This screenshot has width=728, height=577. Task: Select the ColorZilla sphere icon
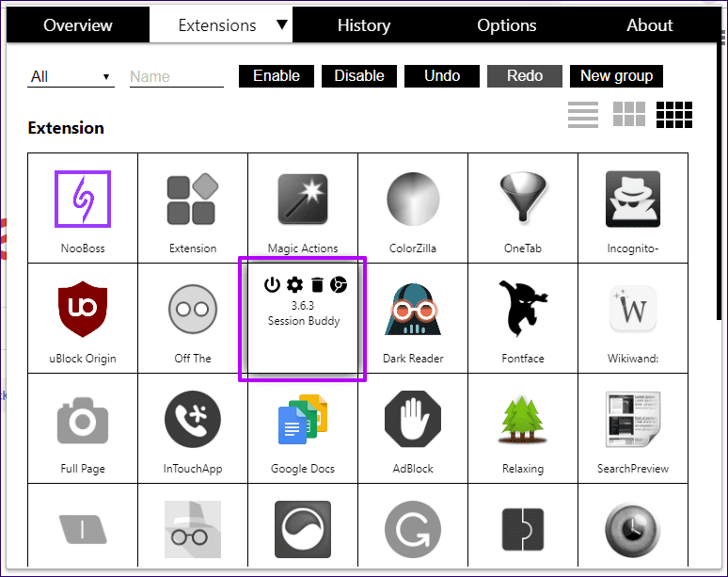point(413,199)
